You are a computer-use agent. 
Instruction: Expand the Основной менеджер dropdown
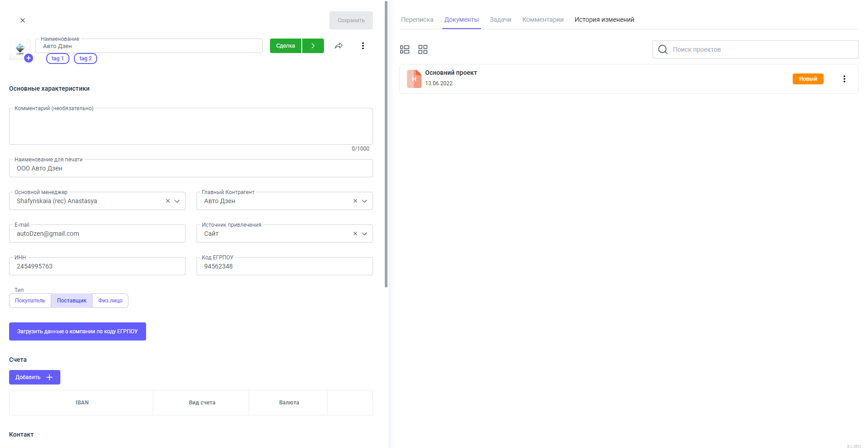point(177,201)
